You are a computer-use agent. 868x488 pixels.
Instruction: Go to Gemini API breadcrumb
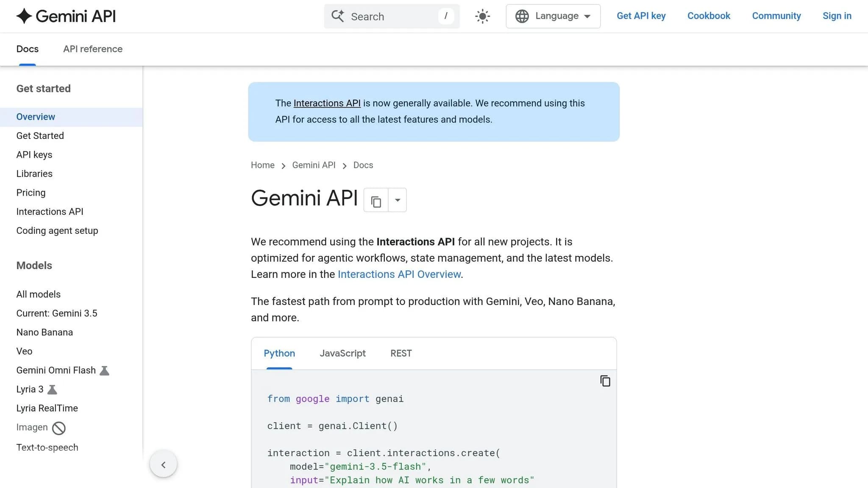314,165
